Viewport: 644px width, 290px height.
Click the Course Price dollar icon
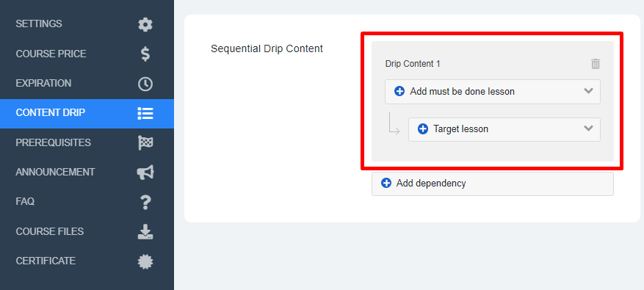(x=145, y=54)
